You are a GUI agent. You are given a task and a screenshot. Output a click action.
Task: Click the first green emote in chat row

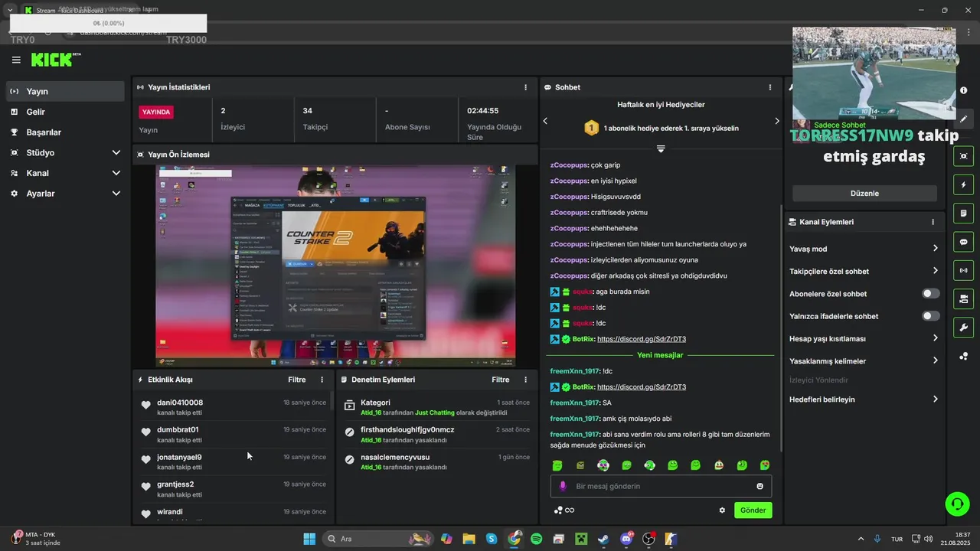pos(557,465)
